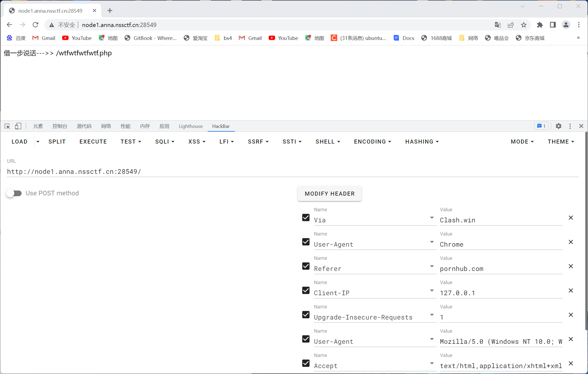Open the Chrome extensions puzzle icon
Viewport: 588px width, 374px height.
click(x=540, y=25)
